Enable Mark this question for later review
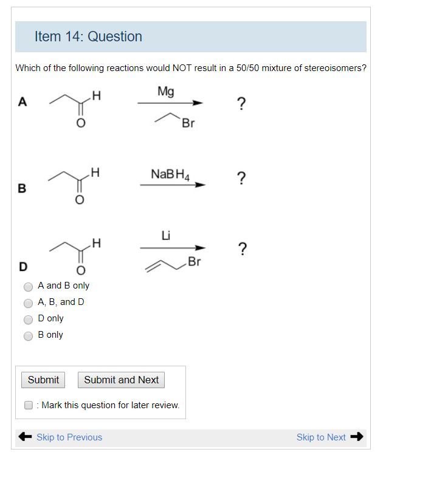The height and width of the screenshot is (489, 448). pos(28,405)
